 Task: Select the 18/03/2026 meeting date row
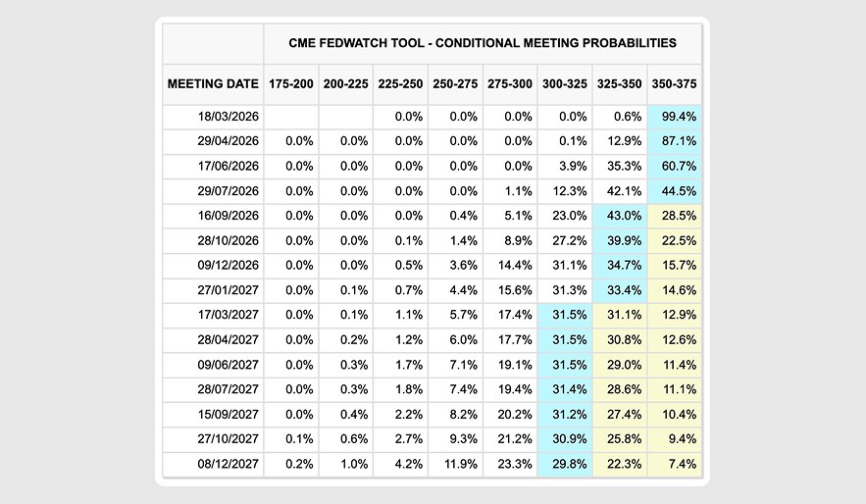[228, 117]
